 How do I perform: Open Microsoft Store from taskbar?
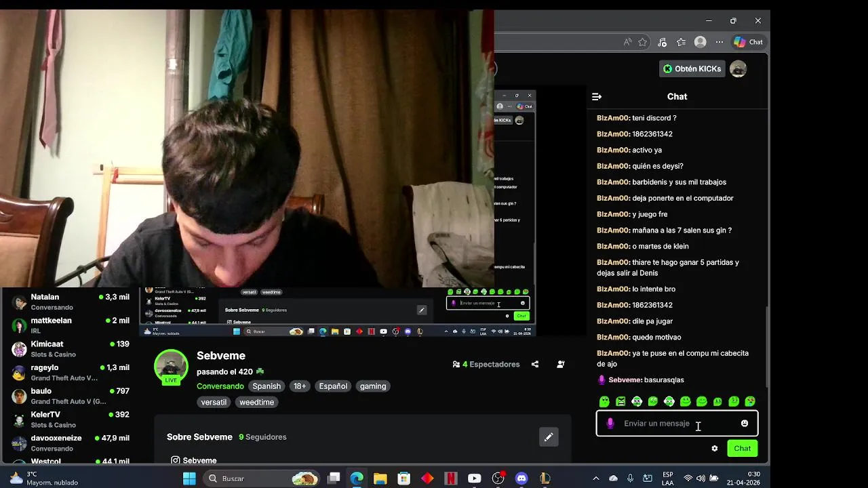click(403, 479)
